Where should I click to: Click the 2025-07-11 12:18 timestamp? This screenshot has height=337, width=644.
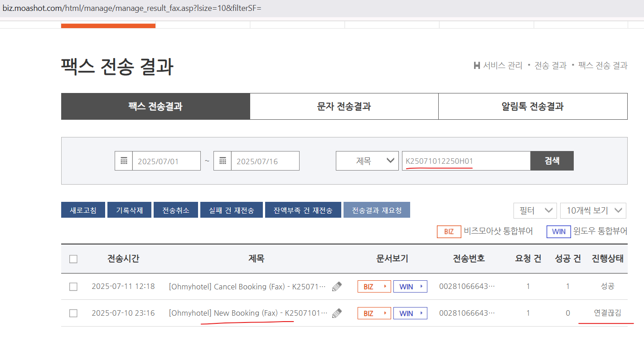pos(123,287)
